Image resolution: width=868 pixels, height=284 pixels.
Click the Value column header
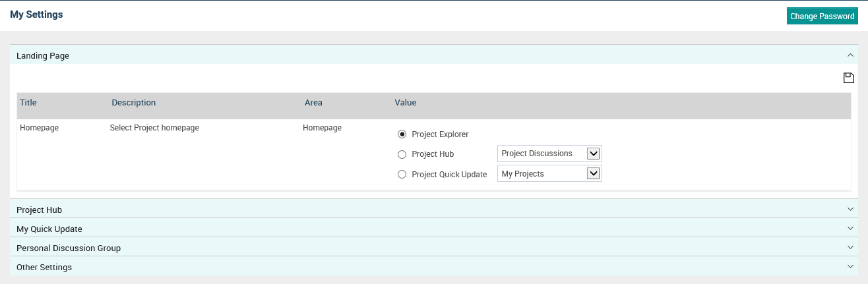(x=406, y=103)
